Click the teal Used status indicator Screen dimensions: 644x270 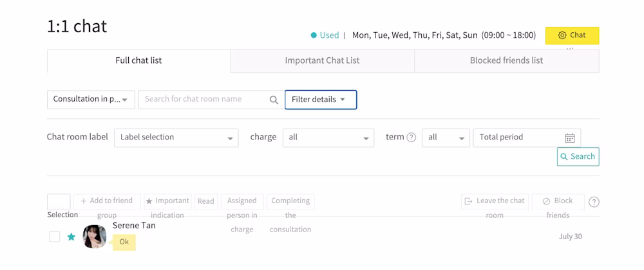click(325, 35)
